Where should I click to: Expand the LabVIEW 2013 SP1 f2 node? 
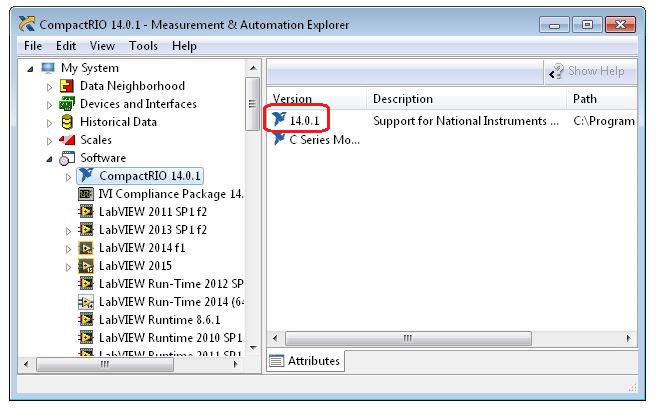68,230
